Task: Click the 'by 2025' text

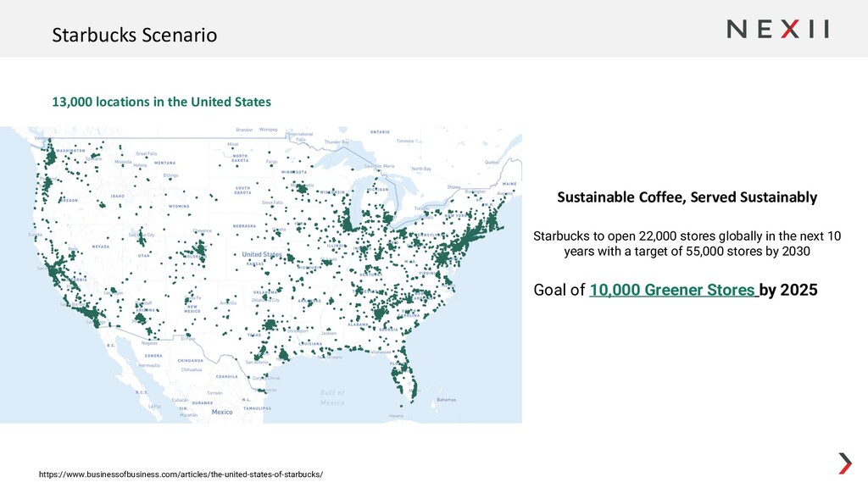Action: [788, 290]
